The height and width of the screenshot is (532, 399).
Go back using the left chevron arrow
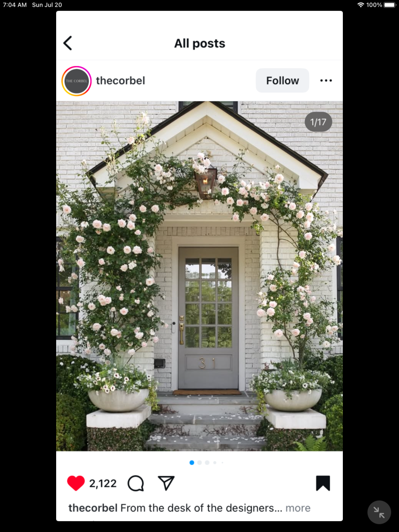tap(68, 43)
